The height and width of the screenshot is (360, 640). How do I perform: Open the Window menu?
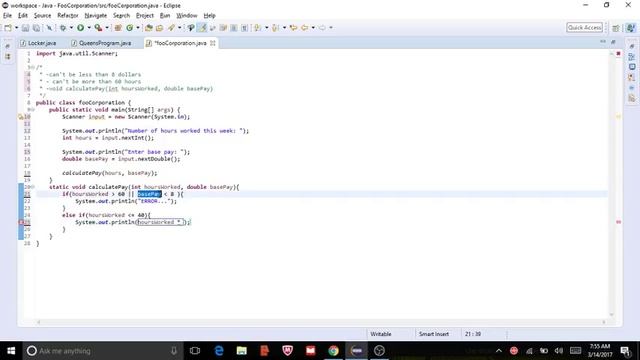[x=187, y=16]
